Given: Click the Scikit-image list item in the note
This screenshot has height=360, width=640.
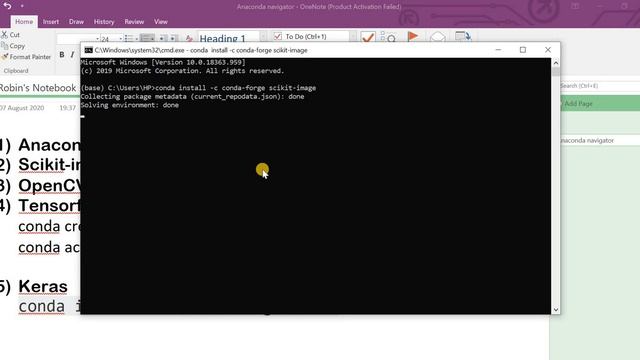Looking at the screenshot, I should [x=40, y=165].
